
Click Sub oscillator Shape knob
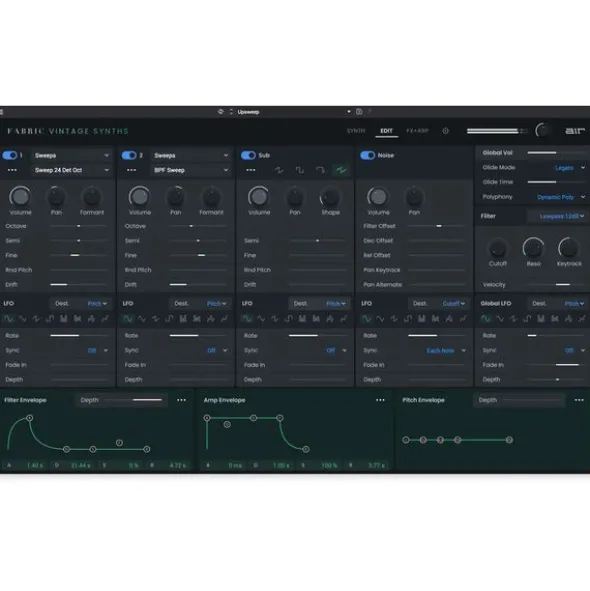(x=330, y=196)
